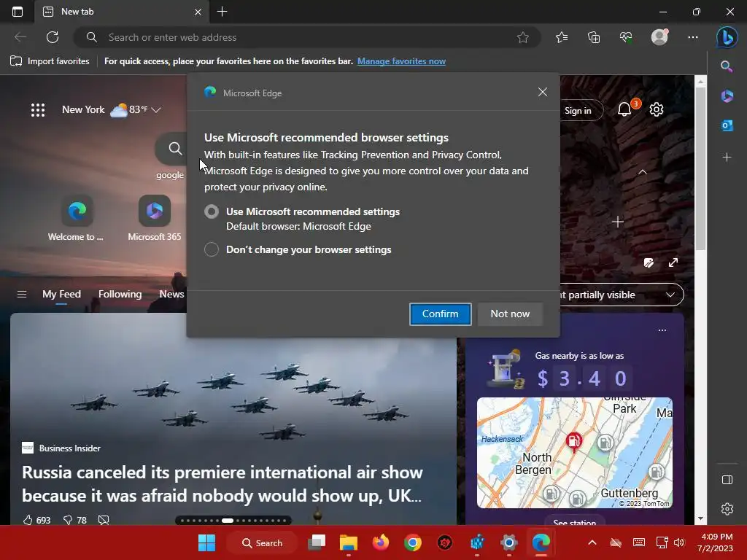Open sidebar settings gear at bottom

point(727,509)
